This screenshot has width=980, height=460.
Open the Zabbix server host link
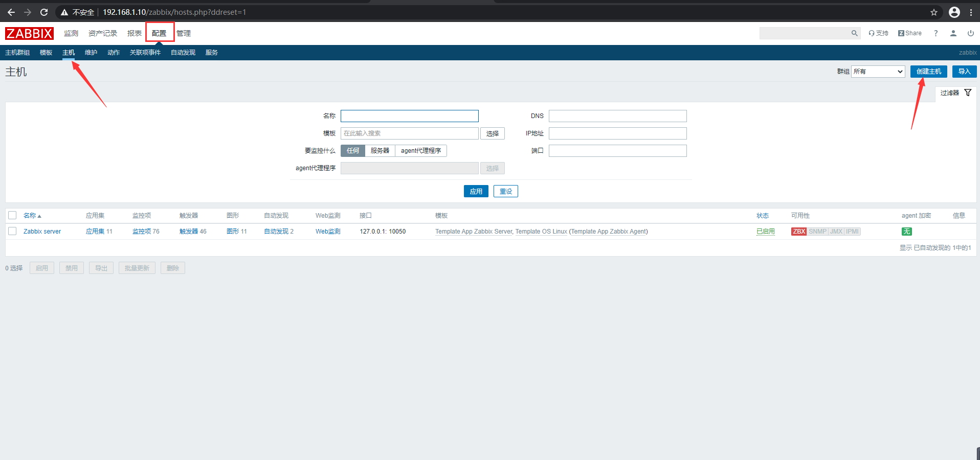click(42, 232)
